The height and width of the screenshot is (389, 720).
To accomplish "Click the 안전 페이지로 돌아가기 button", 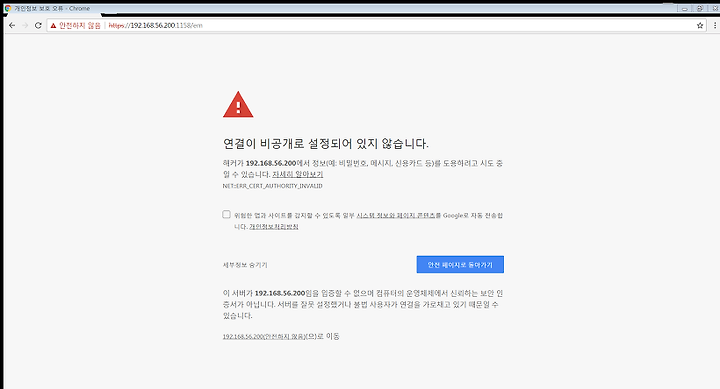I will coord(460,265).
